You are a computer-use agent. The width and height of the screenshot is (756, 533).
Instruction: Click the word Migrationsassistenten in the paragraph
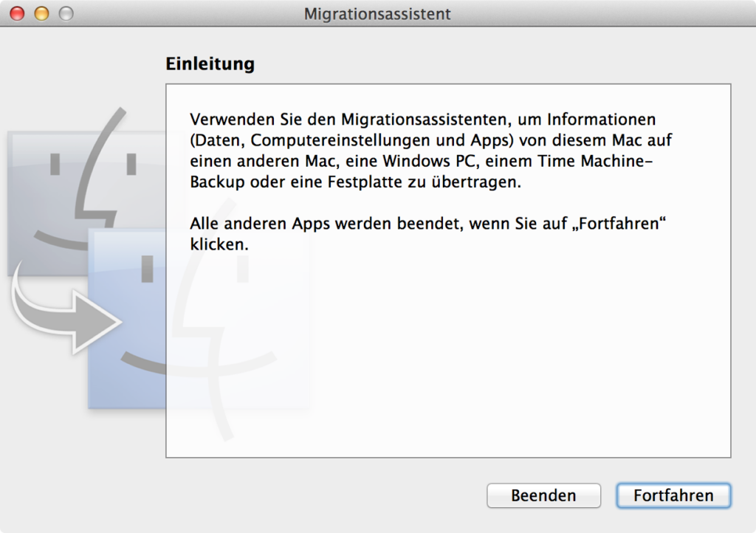tap(426, 120)
